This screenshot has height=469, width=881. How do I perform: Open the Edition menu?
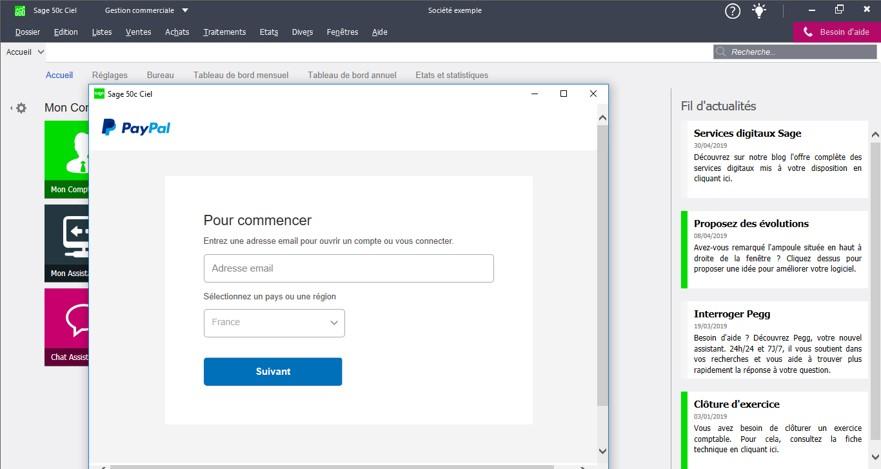tap(66, 32)
